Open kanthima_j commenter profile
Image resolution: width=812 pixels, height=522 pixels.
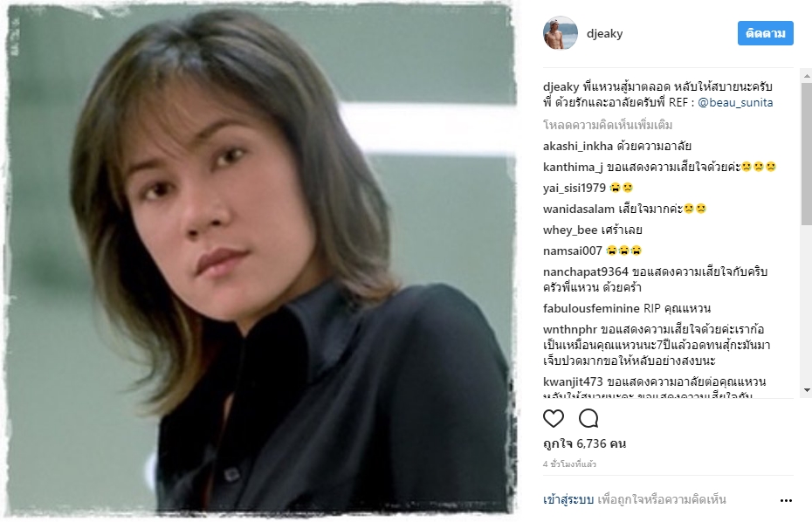pos(573,168)
